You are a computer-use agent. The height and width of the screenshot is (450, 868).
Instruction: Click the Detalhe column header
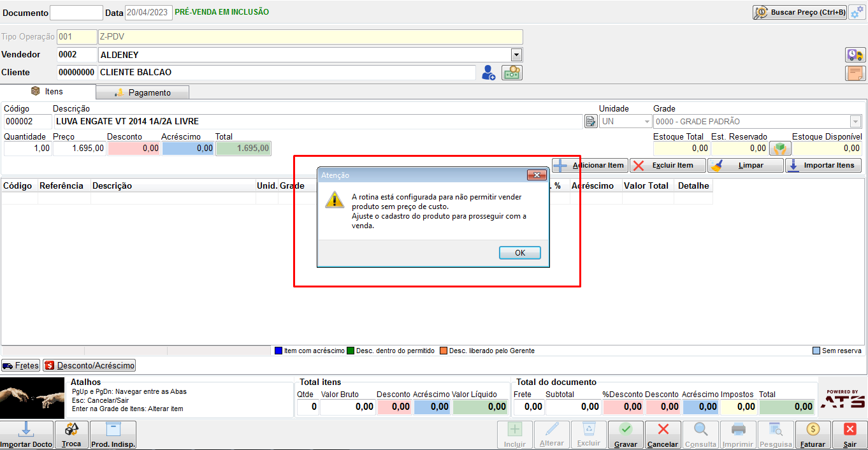(x=693, y=185)
